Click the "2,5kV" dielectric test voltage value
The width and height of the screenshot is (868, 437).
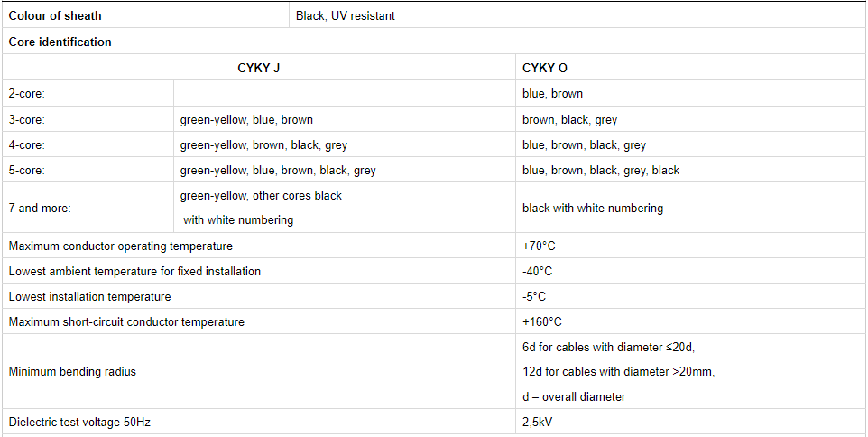click(538, 422)
